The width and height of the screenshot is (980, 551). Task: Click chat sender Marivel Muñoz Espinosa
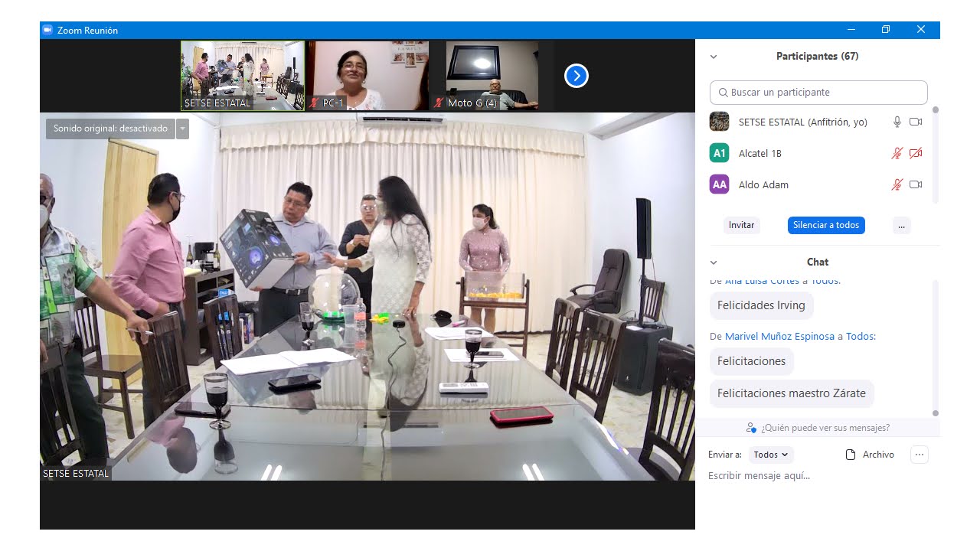coord(779,337)
